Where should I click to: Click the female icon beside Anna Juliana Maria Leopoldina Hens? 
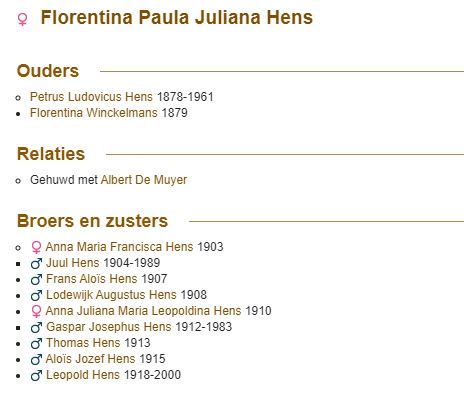36,311
